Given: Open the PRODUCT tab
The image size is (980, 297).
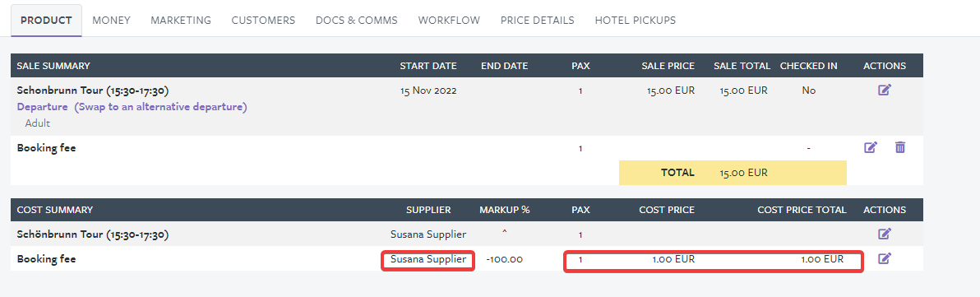Looking at the screenshot, I should [46, 20].
